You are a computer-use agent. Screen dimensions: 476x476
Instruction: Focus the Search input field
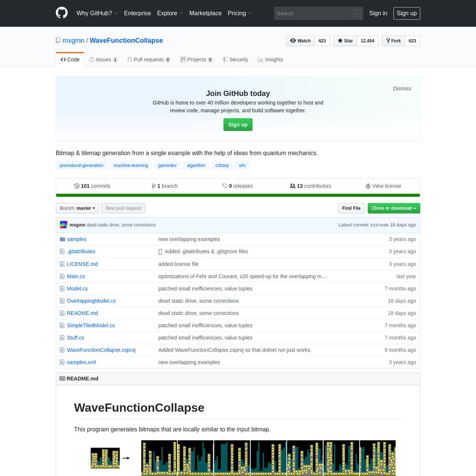coord(318,13)
